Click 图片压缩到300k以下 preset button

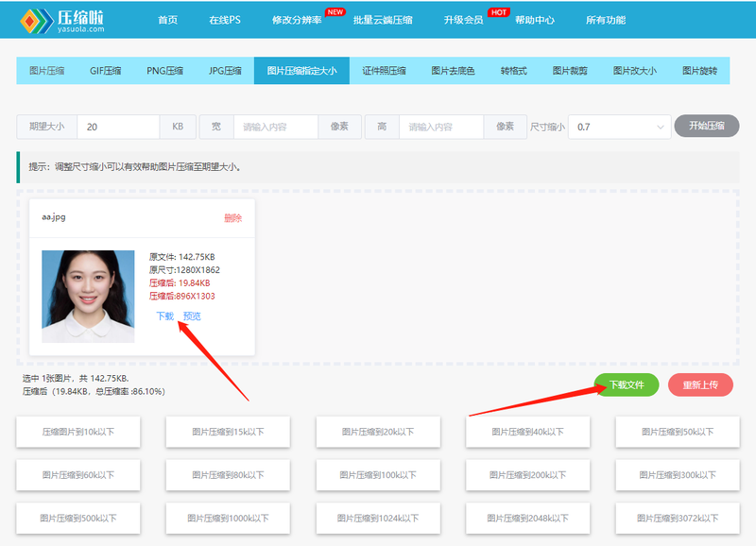(678, 475)
